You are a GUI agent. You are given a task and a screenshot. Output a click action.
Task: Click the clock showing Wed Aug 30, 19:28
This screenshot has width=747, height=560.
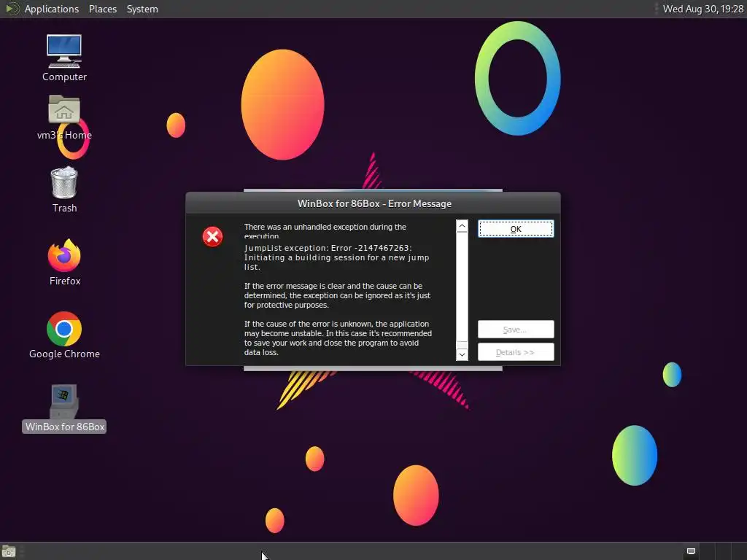coord(703,9)
